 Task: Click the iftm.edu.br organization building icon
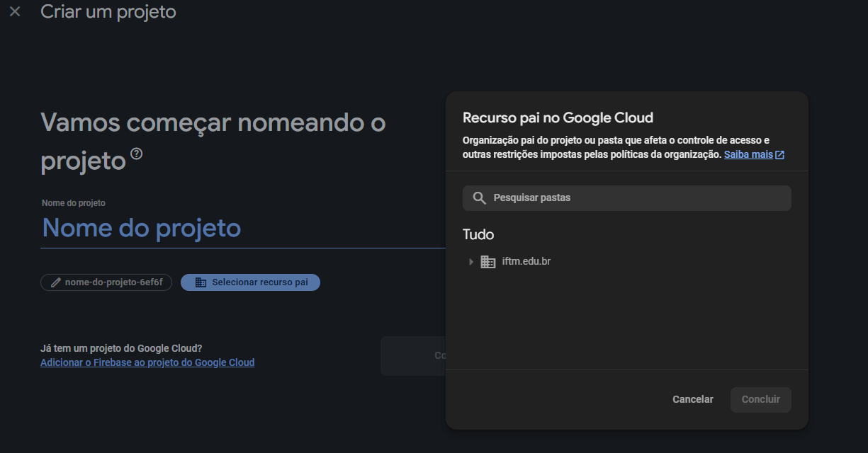488,262
